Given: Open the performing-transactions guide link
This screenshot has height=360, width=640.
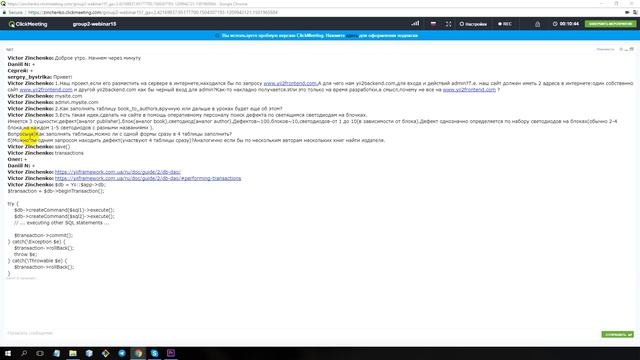Looking at the screenshot, I should point(148,178).
